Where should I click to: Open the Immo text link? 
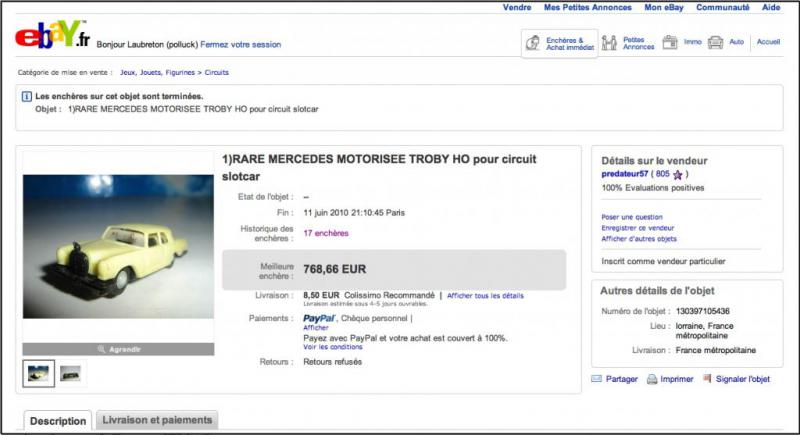pos(692,42)
